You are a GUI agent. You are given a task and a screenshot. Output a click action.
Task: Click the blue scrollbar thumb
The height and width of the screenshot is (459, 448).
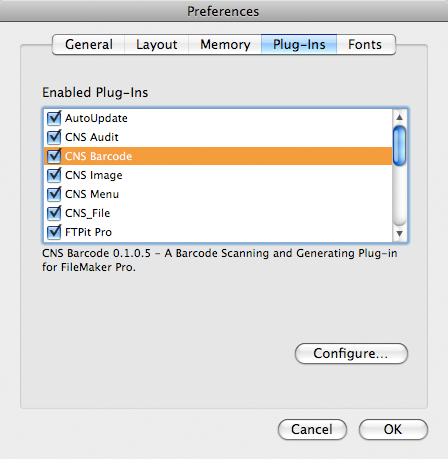(399, 146)
